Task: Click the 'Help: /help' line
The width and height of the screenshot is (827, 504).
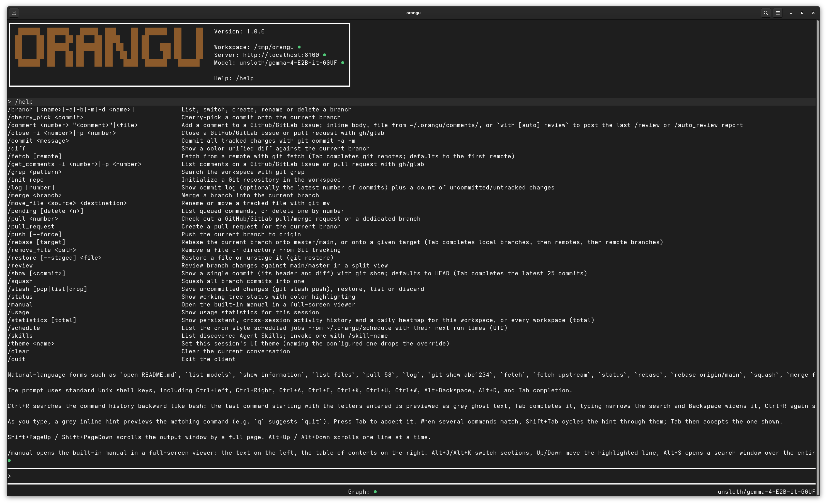Action: [234, 78]
